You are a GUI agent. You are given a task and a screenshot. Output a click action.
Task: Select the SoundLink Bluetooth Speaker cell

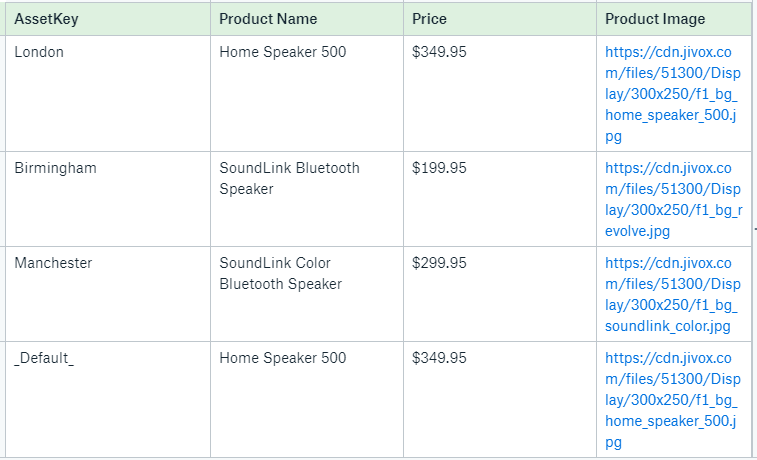point(307,199)
